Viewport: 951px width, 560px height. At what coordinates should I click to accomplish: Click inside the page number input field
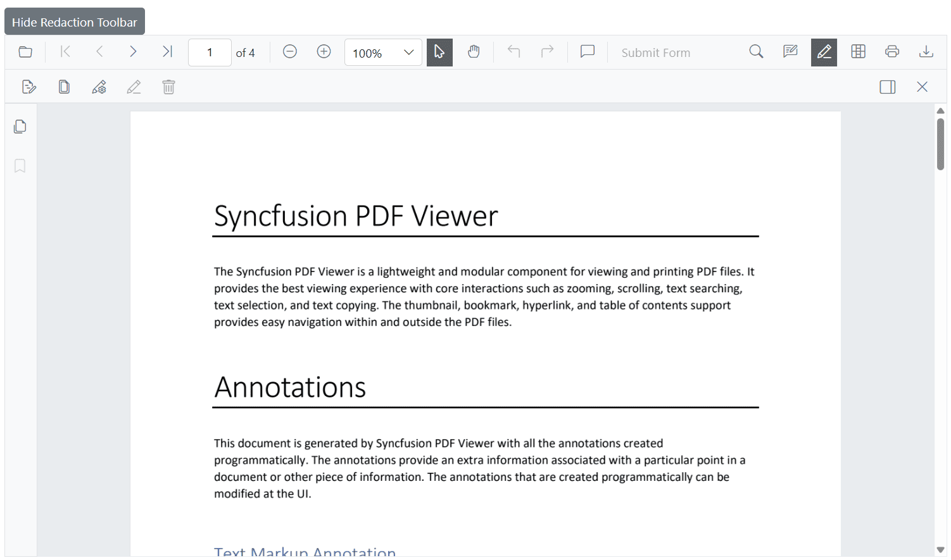pyautogui.click(x=210, y=53)
